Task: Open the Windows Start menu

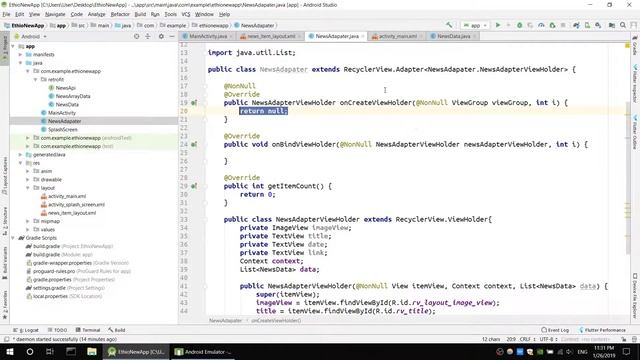Action: point(10,351)
